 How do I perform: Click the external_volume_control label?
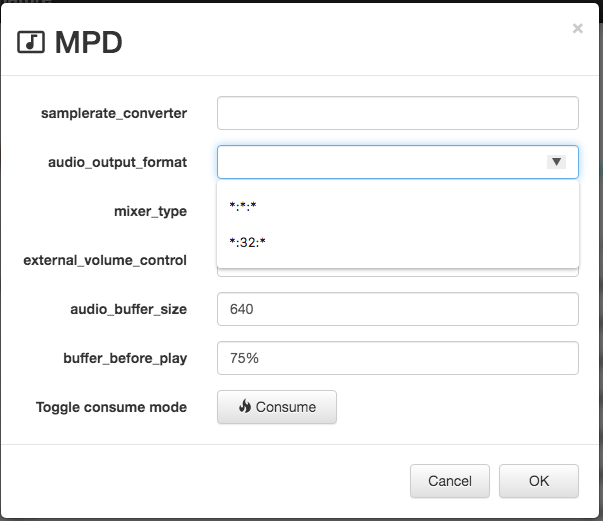(x=105, y=260)
